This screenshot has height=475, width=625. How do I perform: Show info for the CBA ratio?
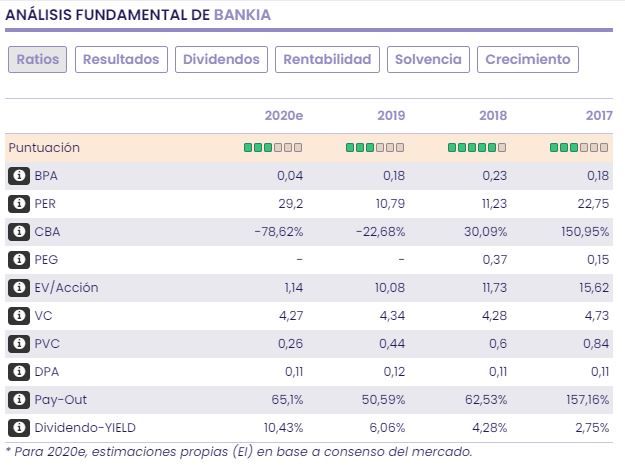pyautogui.click(x=18, y=232)
